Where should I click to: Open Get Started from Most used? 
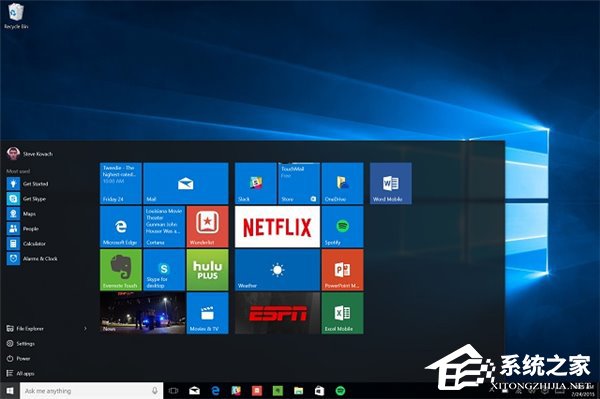click(x=28, y=184)
